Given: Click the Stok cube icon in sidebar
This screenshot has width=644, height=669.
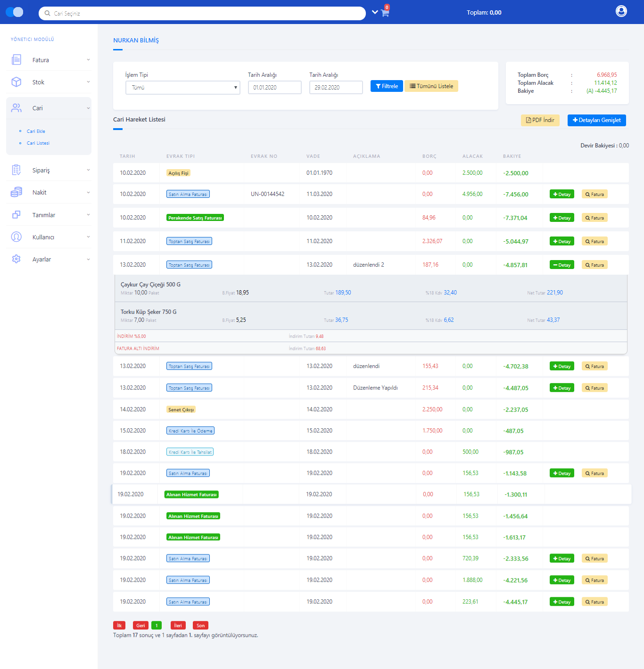Looking at the screenshot, I should (x=17, y=82).
